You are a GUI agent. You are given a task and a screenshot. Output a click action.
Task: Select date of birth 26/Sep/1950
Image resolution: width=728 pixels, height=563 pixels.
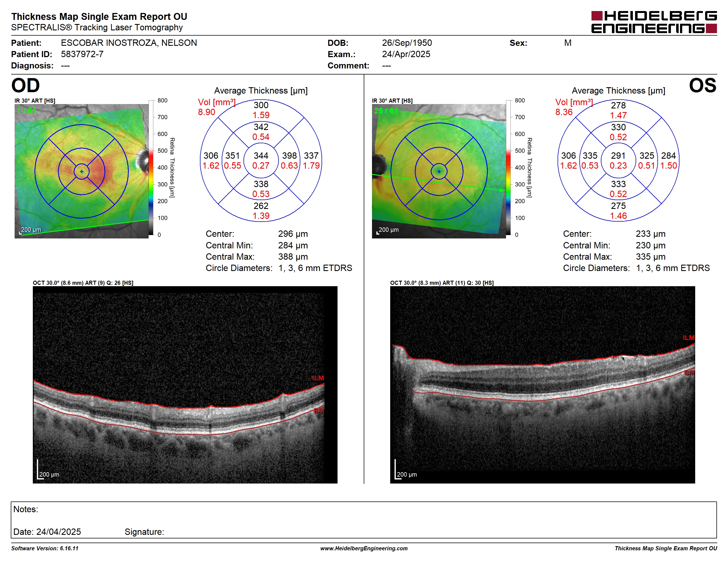click(x=407, y=43)
